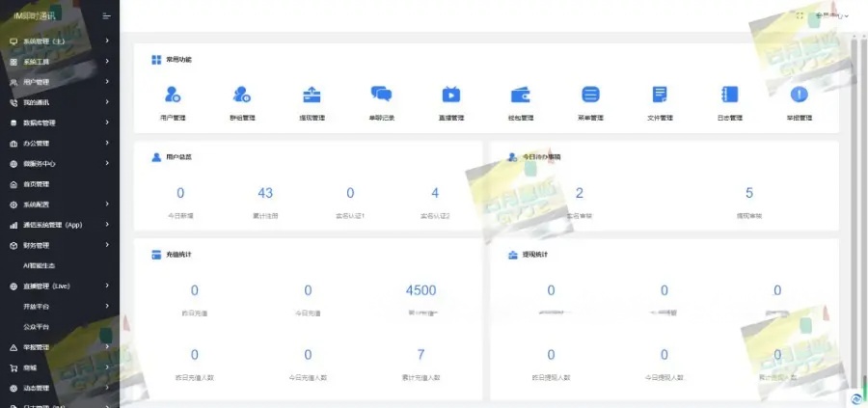Open the 直播管理 live video icon

[451, 95]
